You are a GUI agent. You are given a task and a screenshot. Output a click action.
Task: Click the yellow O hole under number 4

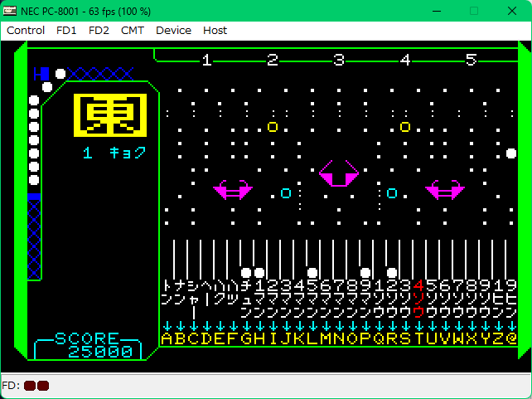click(405, 127)
